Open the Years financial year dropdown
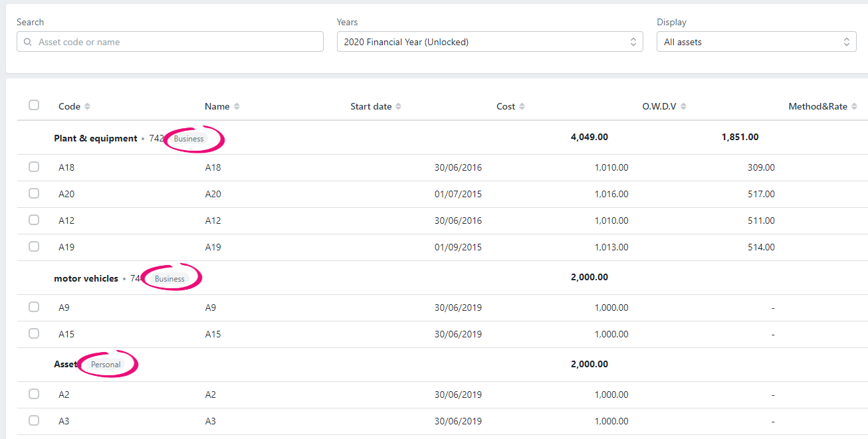The image size is (868, 439). (x=489, y=42)
